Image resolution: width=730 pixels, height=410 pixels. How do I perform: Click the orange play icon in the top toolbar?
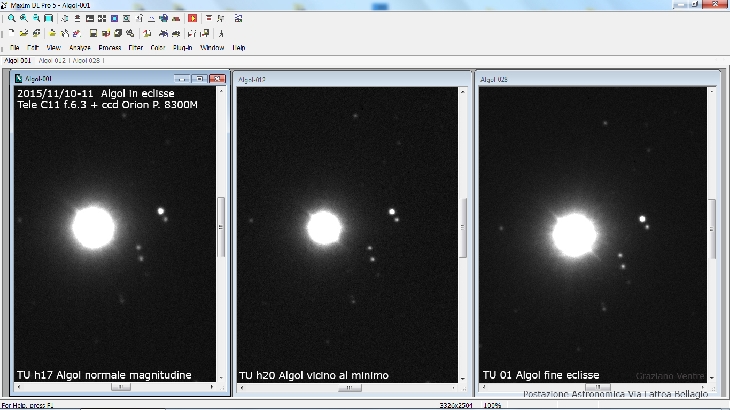(191, 18)
